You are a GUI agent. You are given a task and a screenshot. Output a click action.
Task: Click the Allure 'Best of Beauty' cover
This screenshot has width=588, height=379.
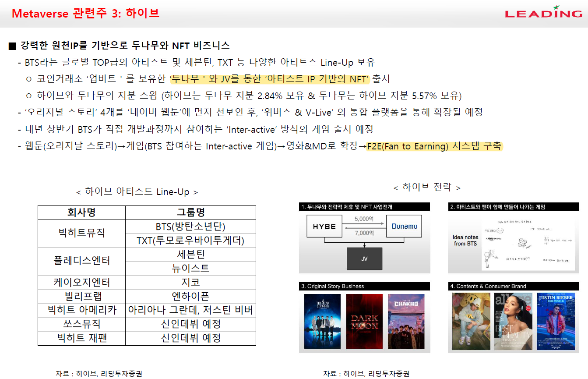pos(513,321)
